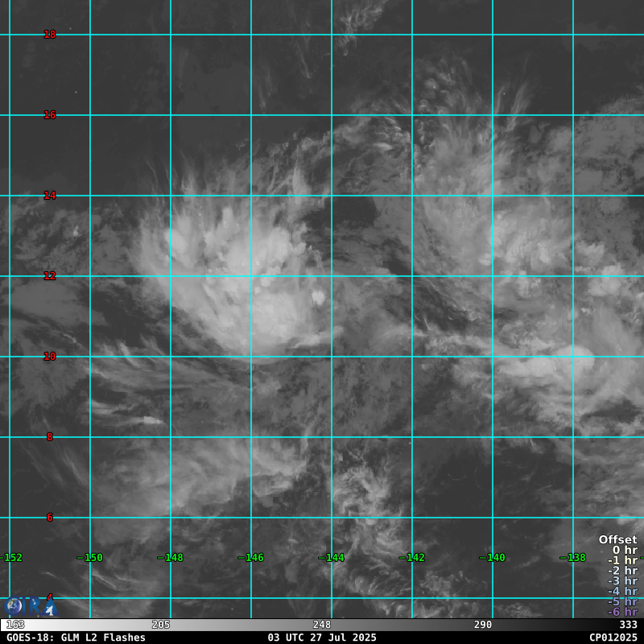Click the latitude 18 grid label
Screen dimensions: 644x644
(50, 35)
